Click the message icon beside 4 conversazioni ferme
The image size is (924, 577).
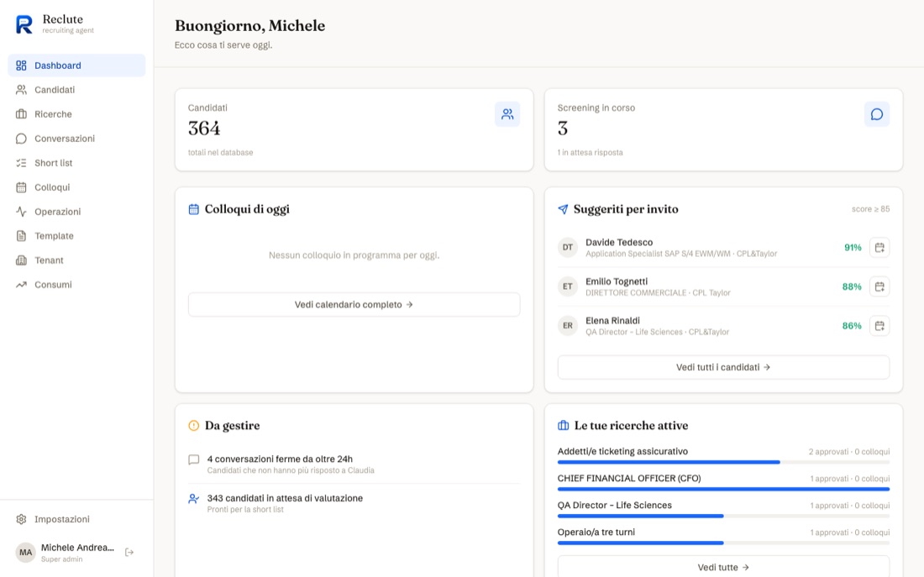click(193, 459)
